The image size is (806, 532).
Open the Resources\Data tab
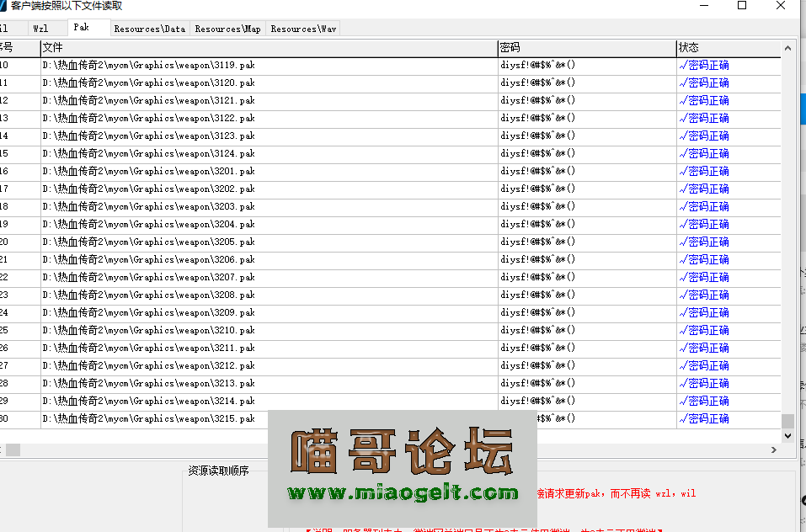click(149, 28)
